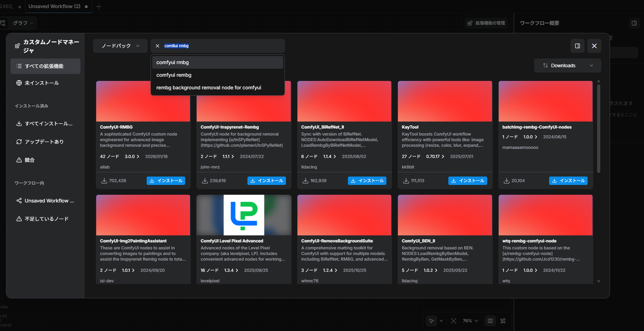644x331 pixels.
Task: Expand version 1.0.0 selector on batchImg-rembg card
Action: [530, 137]
